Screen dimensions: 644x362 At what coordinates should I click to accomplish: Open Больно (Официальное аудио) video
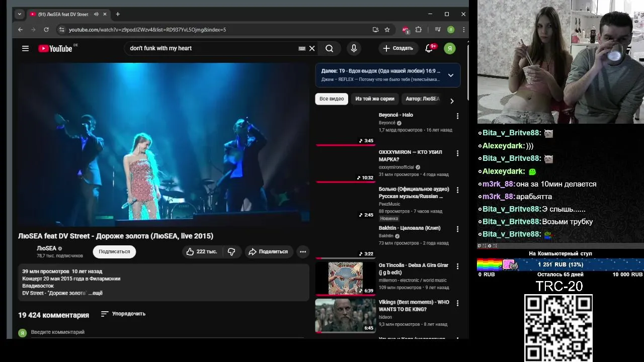click(x=414, y=193)
